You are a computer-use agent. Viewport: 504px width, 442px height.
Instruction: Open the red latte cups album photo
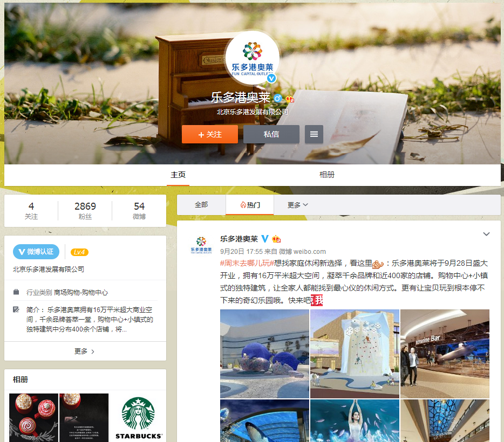click(34, 418)
